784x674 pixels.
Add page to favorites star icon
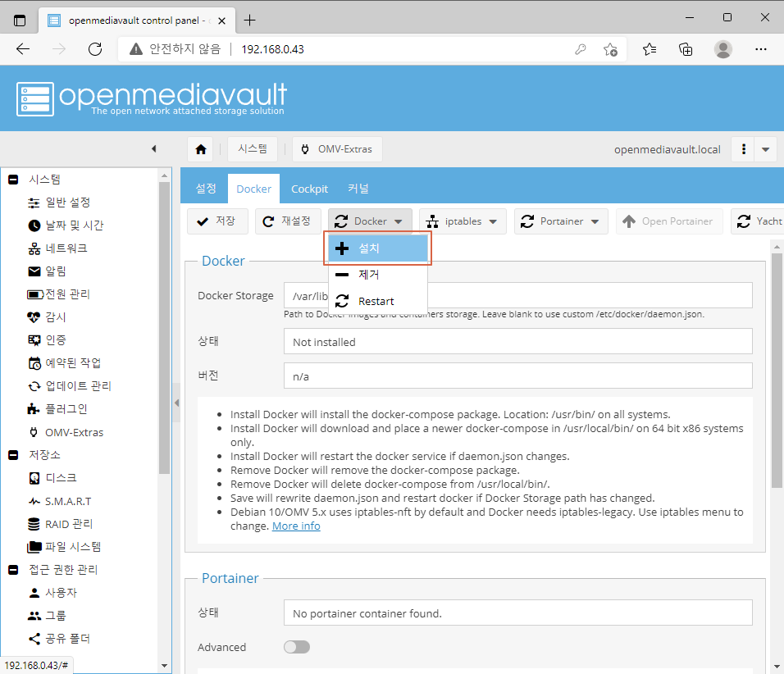(610, 49)
